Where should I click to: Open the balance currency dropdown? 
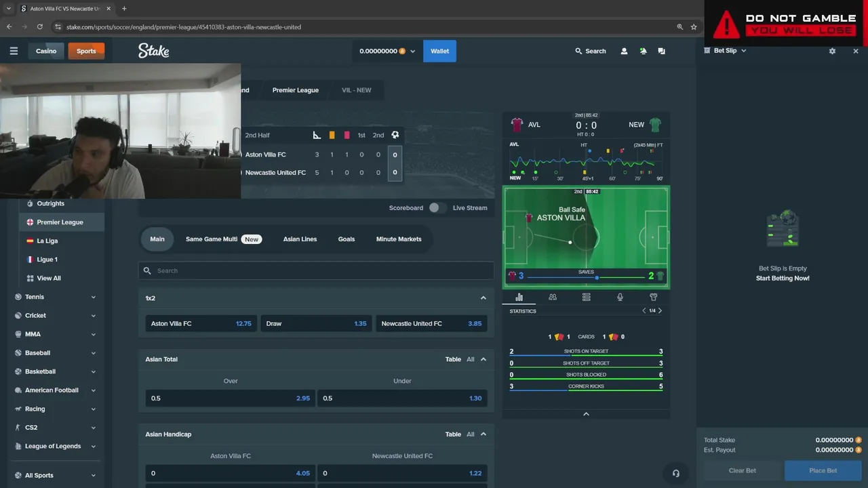387,51
